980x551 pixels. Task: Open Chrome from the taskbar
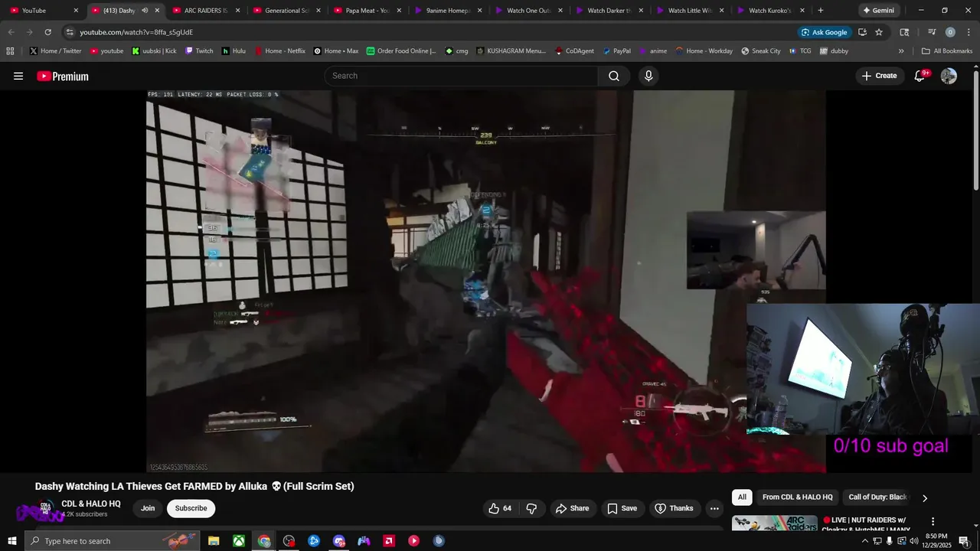pos(264,541)
